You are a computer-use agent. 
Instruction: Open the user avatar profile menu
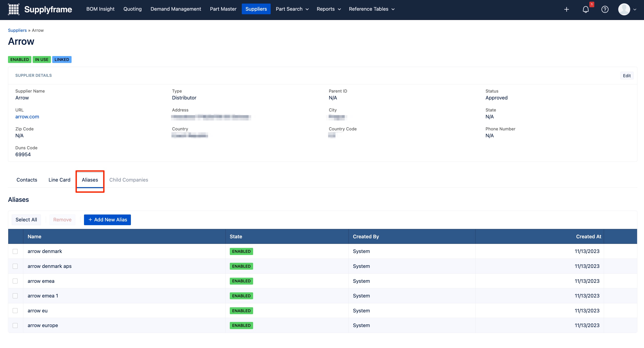click(624, 10)
